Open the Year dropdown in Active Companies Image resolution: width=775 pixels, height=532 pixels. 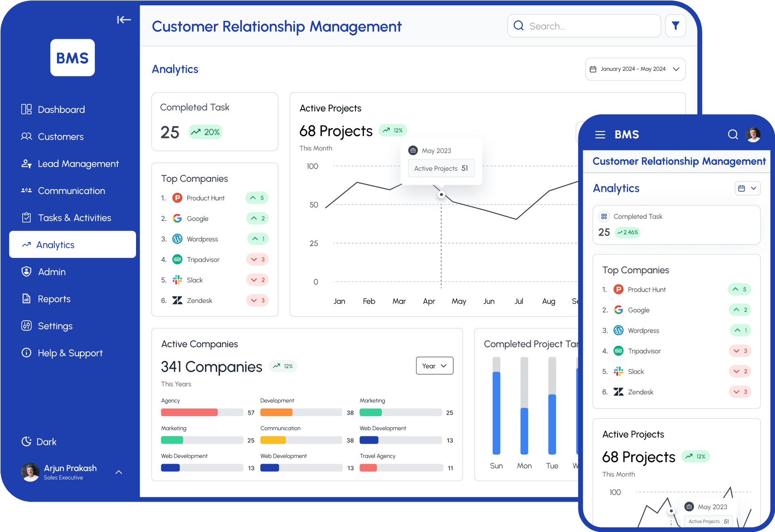click(434, 366)
